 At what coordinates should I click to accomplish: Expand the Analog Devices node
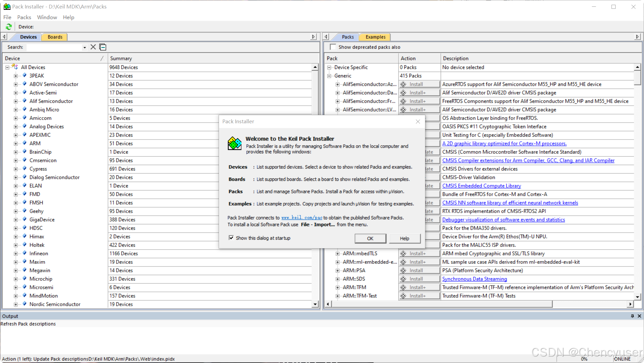click(x=16, y=127)
